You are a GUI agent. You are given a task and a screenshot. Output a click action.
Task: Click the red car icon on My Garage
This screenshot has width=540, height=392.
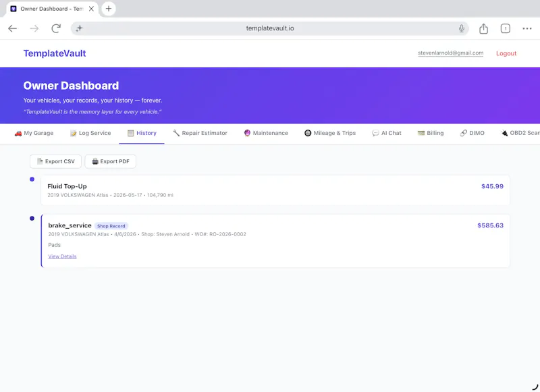18,133
